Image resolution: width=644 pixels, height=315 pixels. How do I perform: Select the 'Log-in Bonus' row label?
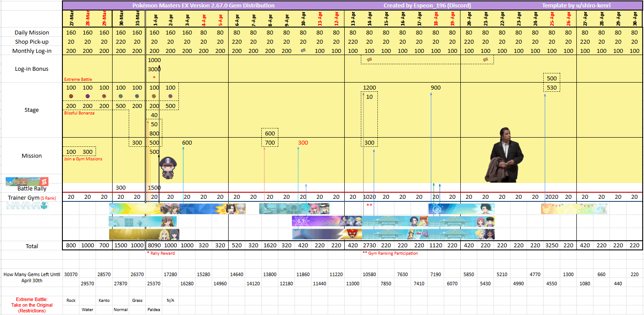click(x=32, y=69)
